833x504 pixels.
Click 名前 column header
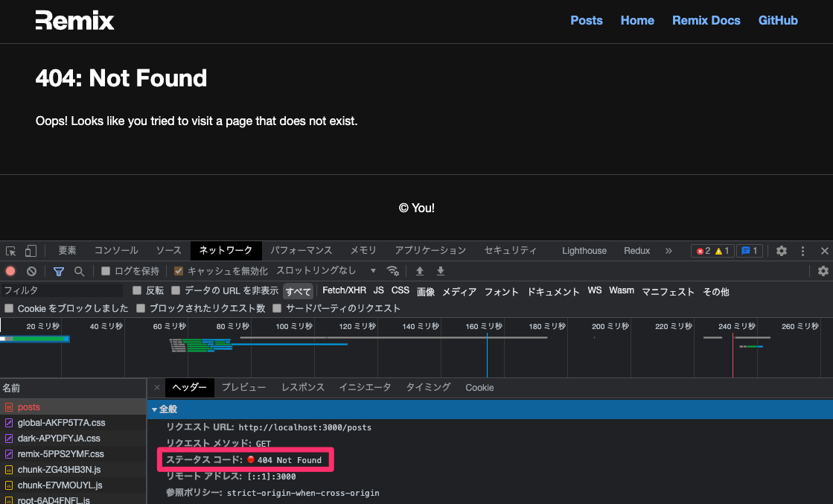(x=73, y=388)
